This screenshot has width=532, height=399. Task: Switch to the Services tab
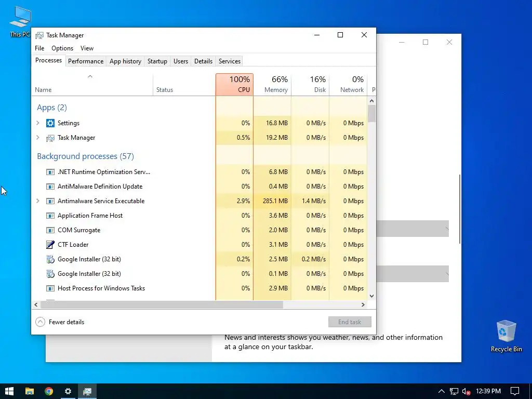(229, 61)
